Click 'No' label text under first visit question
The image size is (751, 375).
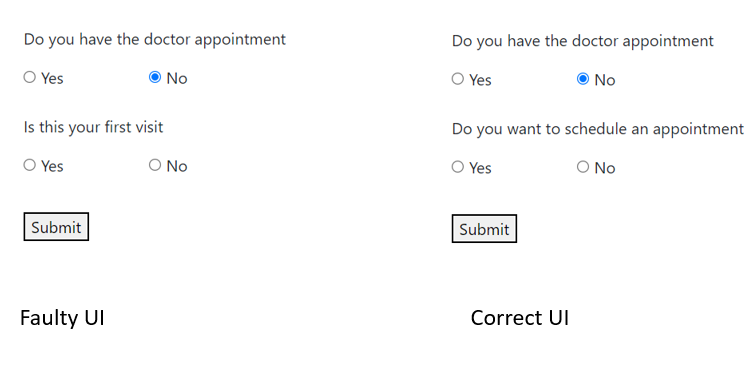(x=177, y=166)
